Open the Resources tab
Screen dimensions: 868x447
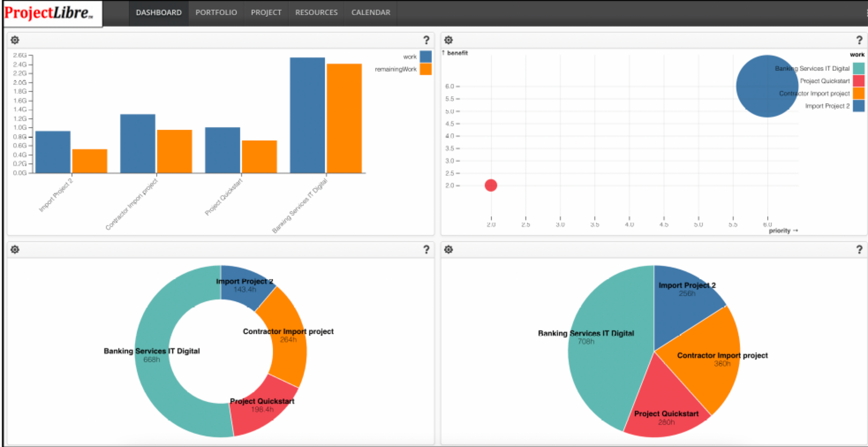point(316,13)
